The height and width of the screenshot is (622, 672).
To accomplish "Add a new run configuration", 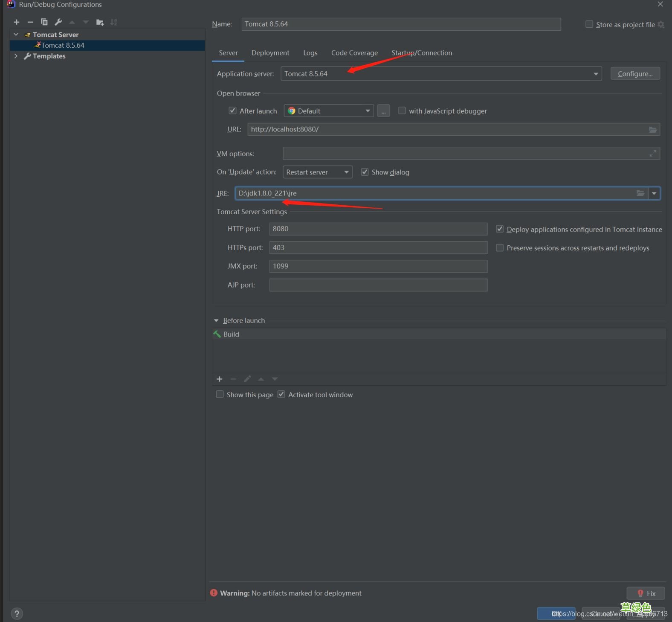I will pyautogui.click(x=17, y=22).
